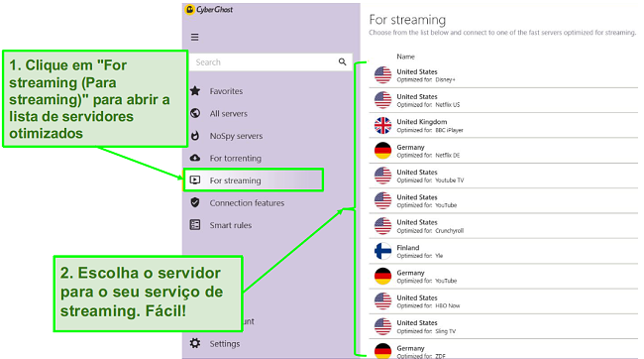Click the Favorites star icon

click(x=195, y=91)
